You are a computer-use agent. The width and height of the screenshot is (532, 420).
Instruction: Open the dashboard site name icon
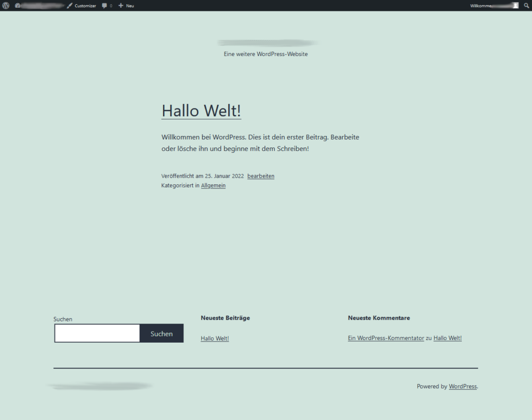click(18, 5)
